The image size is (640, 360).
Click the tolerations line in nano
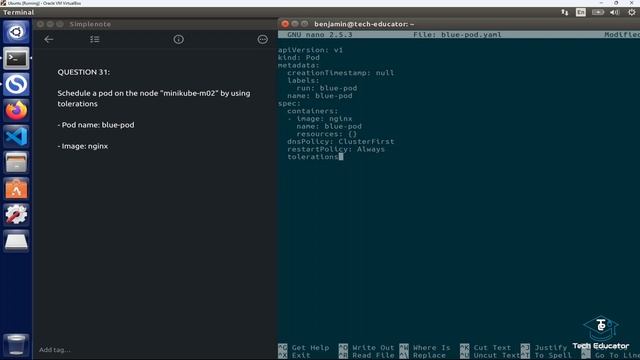(313, 157)
